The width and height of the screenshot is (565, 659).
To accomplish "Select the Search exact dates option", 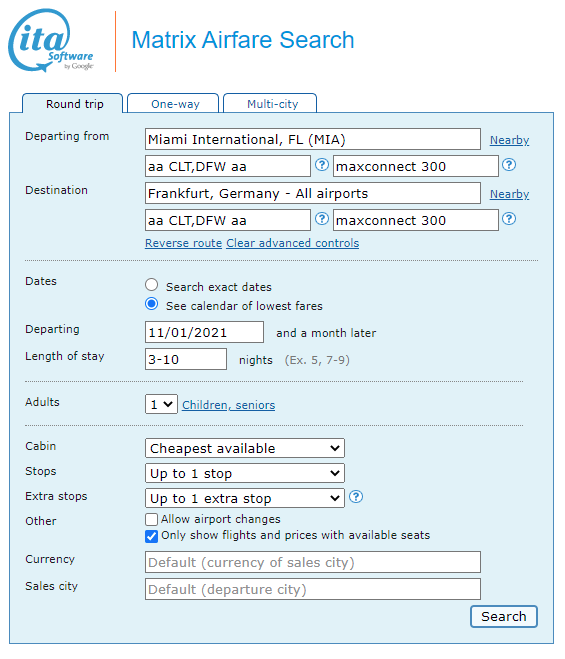I will click(151, 285).
